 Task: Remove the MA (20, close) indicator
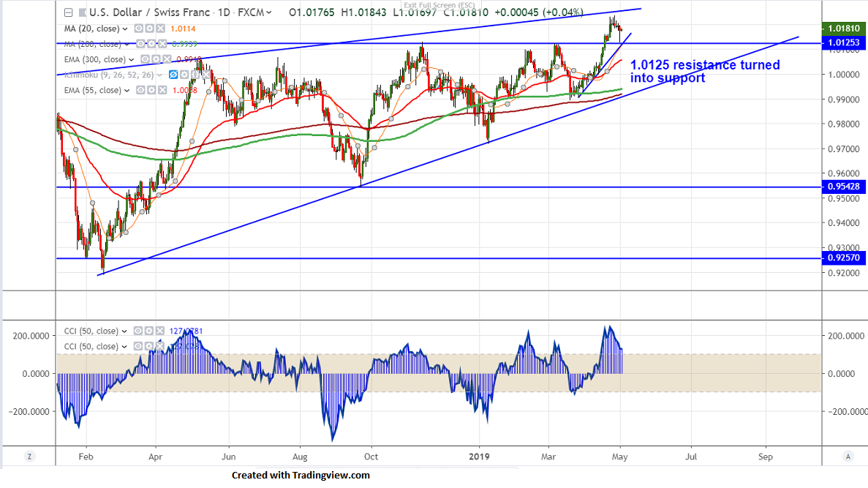pyautogui.click(x=159, y=29)
